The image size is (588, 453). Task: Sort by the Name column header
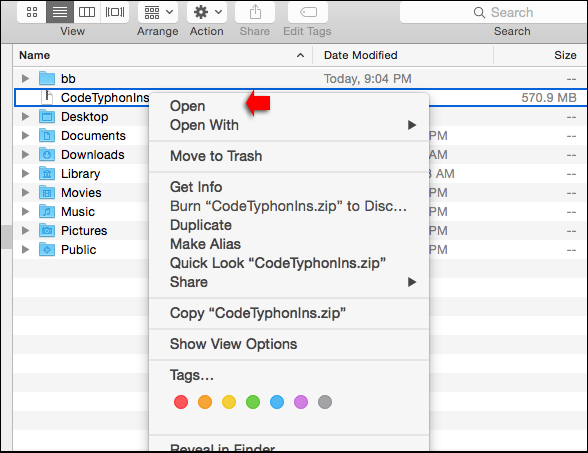(x=162, y=56)
